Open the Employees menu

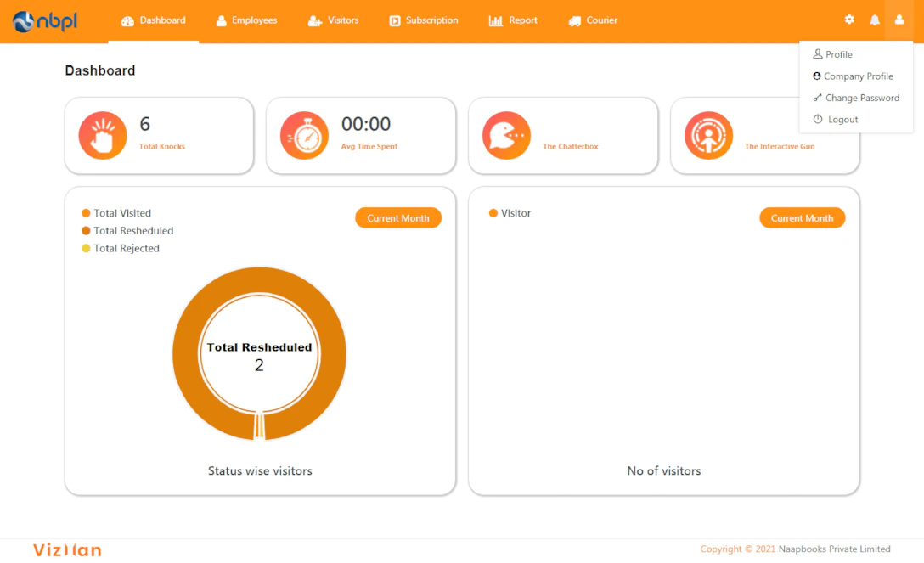coord(246,20)
